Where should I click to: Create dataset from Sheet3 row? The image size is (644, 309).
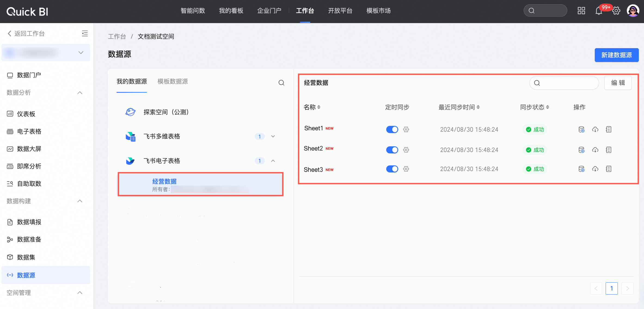(581, 169)
